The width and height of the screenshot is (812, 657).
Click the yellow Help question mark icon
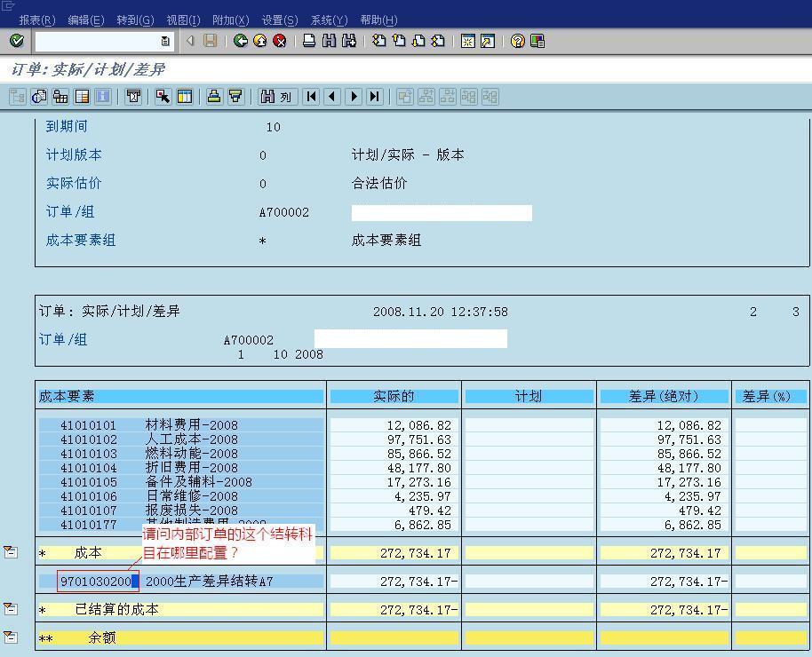pyautogui.click(x=517, y=41)
